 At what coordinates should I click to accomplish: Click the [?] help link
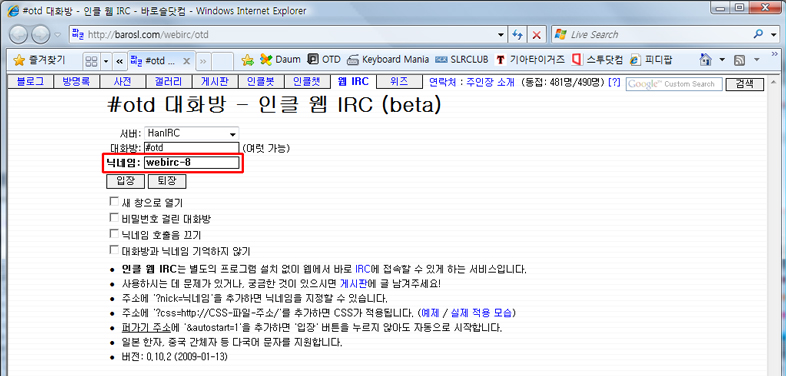pos(614,83)
